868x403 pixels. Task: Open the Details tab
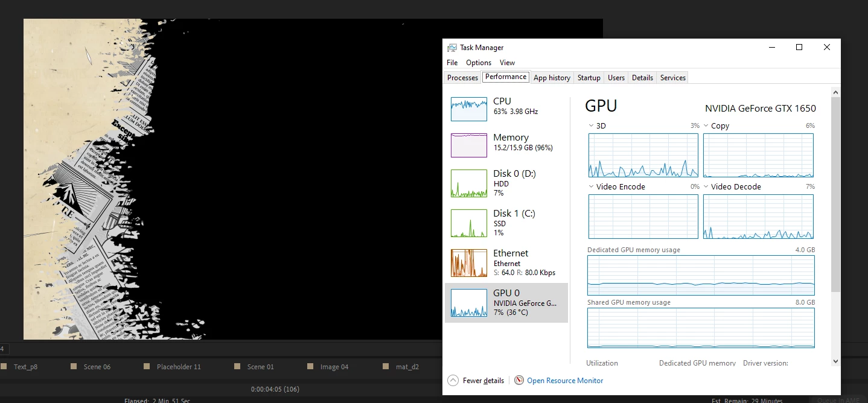642,78
